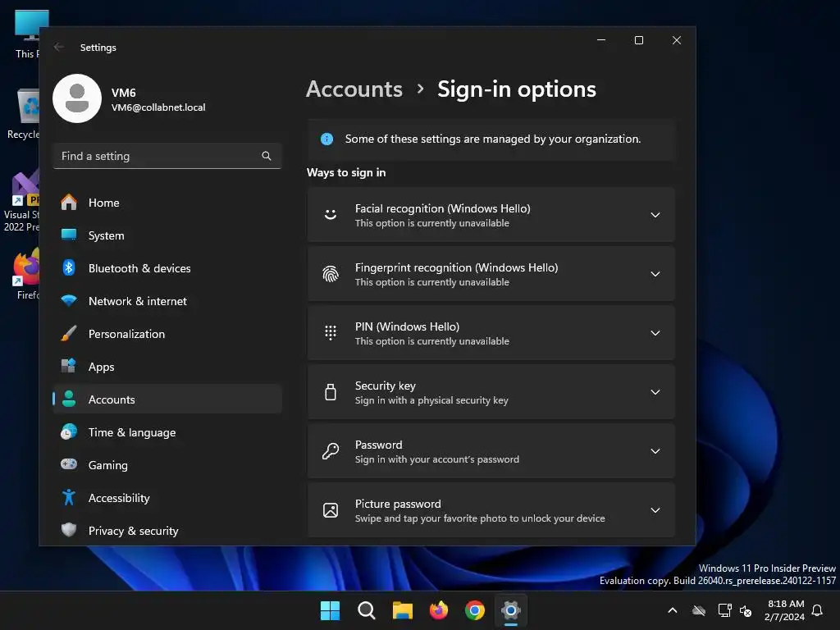Open Accessibility settings category
This screenshot has width=840, height=630.
167,498
